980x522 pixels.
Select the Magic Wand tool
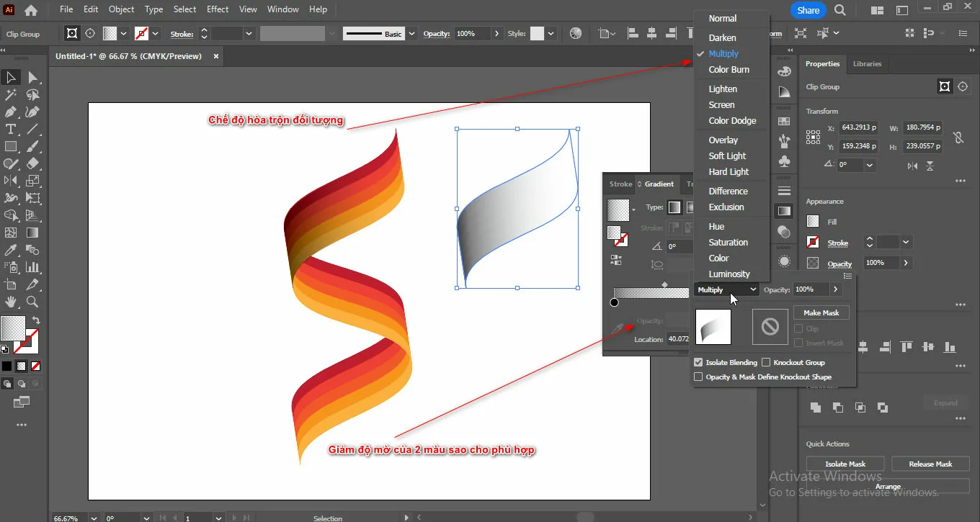click(11, 95)
